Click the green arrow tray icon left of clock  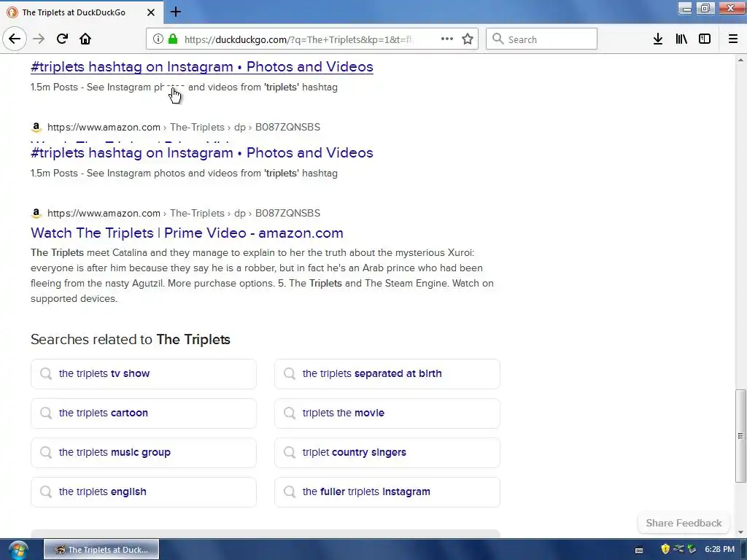pos(692,550)
